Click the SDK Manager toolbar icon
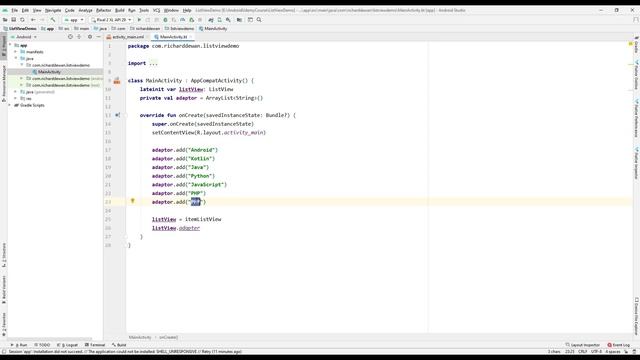 point(228,20)
